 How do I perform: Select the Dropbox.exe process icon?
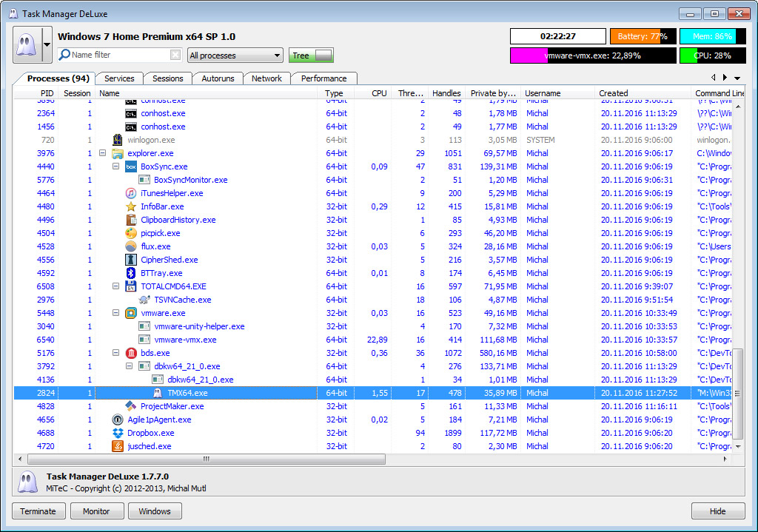click(118, 433)
